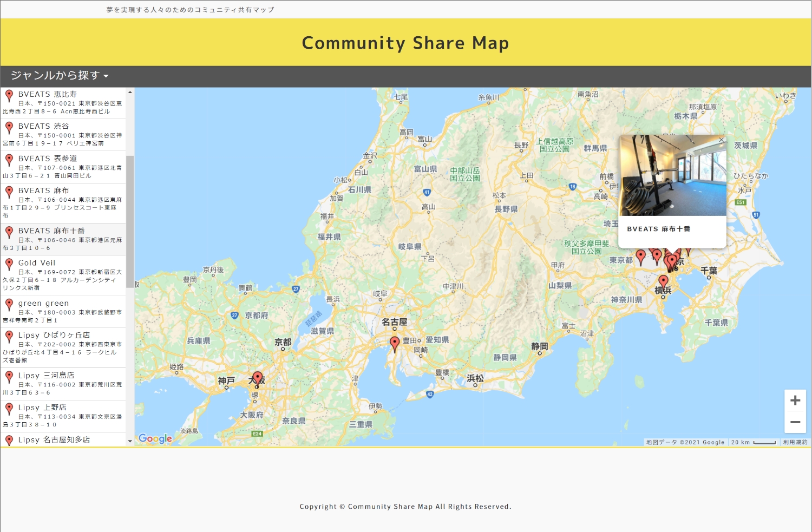Click the map marker near 名古屋

point(395,343)
